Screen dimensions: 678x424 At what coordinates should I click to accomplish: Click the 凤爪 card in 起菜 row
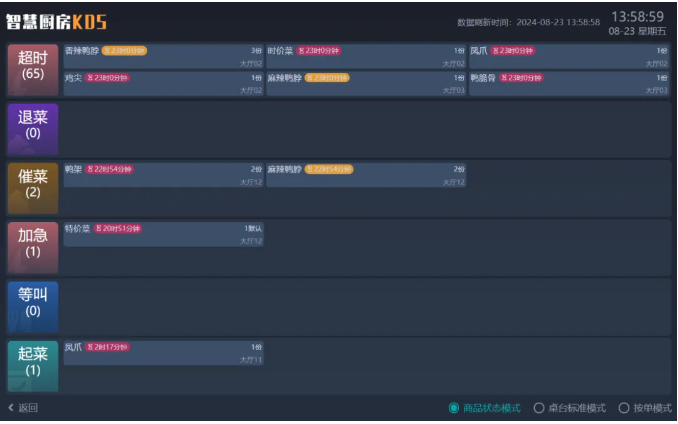(163, 353)
